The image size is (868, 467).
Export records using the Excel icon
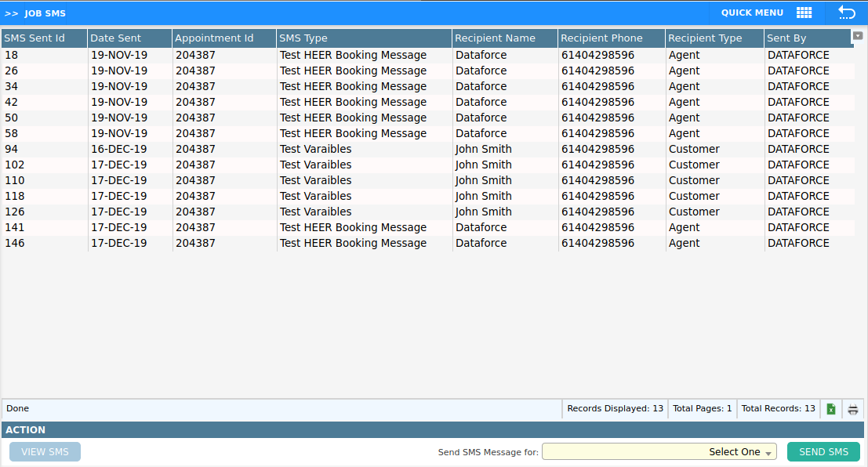[830, 409]
